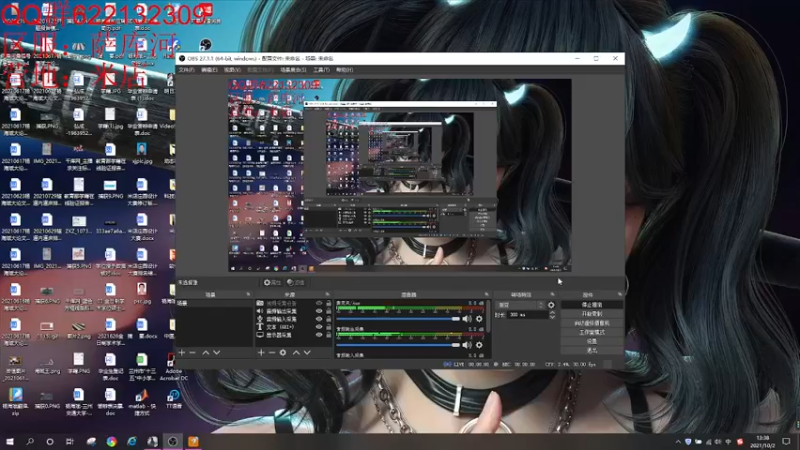
Task: Undock the audio mixer panel header icon
Action: point(486,294)
